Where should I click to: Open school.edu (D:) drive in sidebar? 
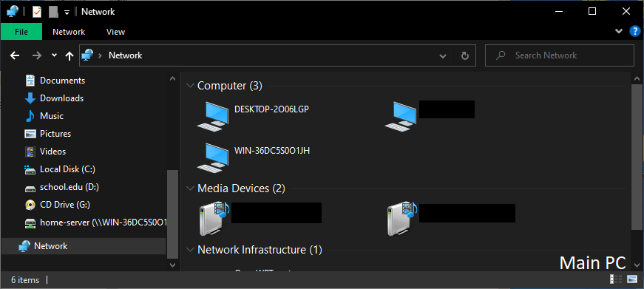(x=70, y=187)
